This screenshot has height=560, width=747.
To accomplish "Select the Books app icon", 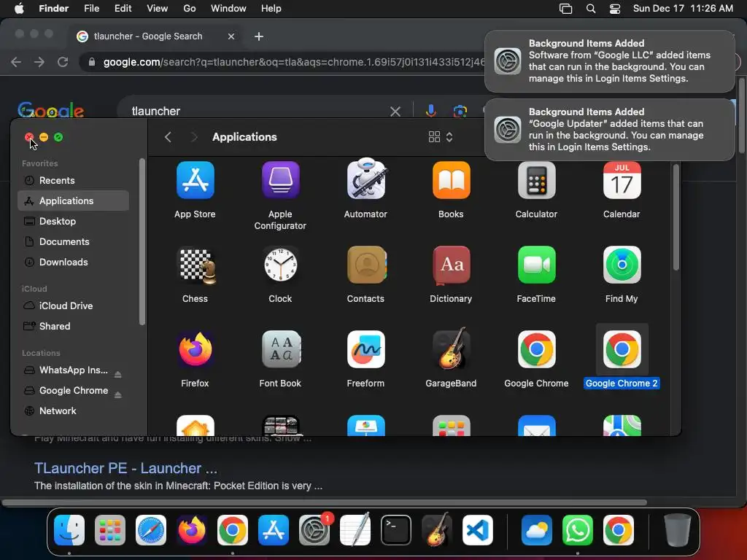I will point(451,180).
